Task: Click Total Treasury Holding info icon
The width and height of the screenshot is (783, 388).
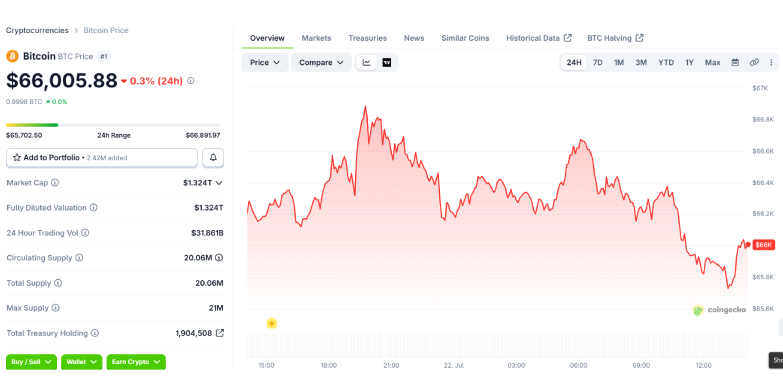Action: click(x=94, y=333)
